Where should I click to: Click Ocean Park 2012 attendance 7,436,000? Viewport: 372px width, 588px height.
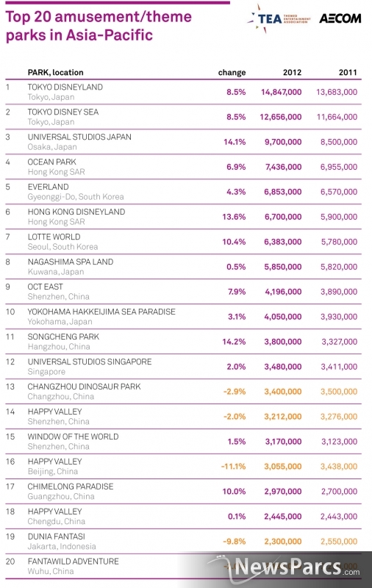click(284, 167)
